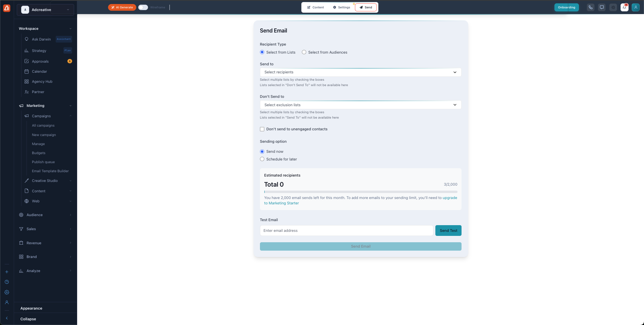Click the Send Test button
Viewport: 644px width, 325px height.
(x=448, y=231)
